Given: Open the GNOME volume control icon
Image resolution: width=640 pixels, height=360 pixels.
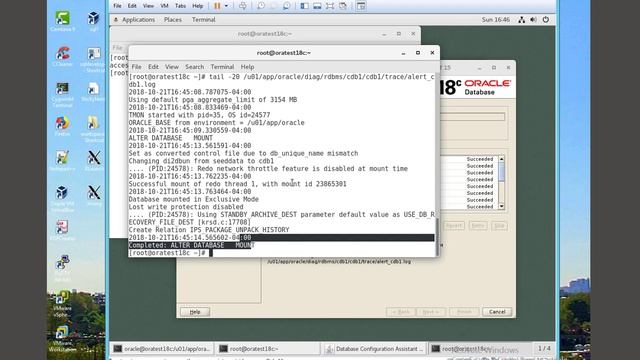Looking at the screenshot, I should coord(533,20).
